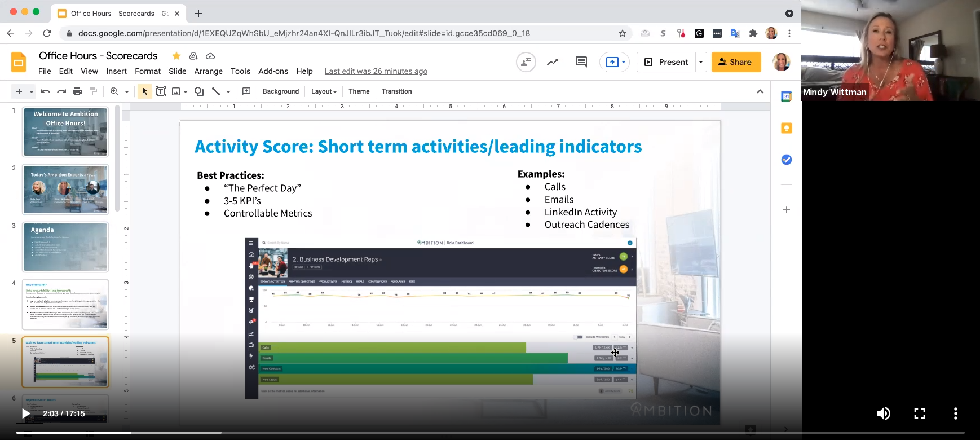Add a comment from toolbar
The height and width of the screenshot is (440, 980).
pos(246,91)
